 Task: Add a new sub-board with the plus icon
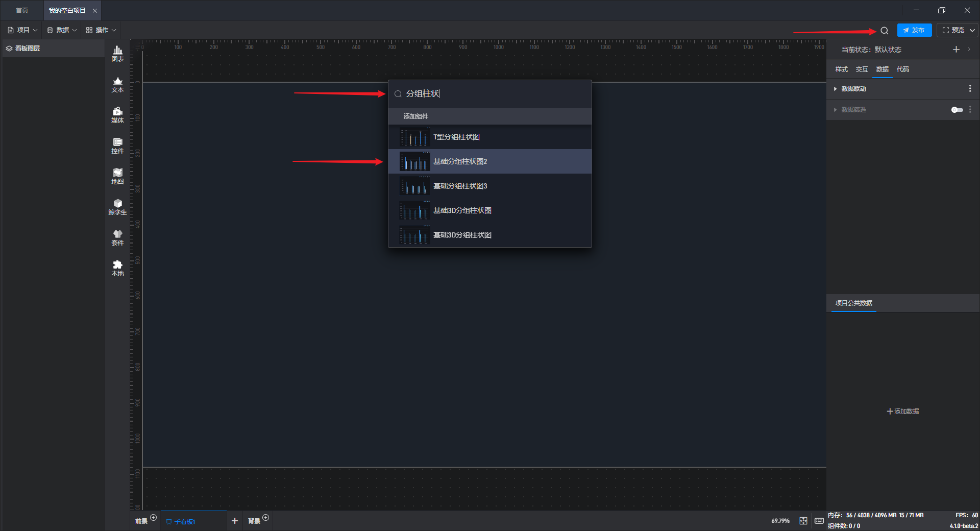pyautogui.click(x=235, y=521)
